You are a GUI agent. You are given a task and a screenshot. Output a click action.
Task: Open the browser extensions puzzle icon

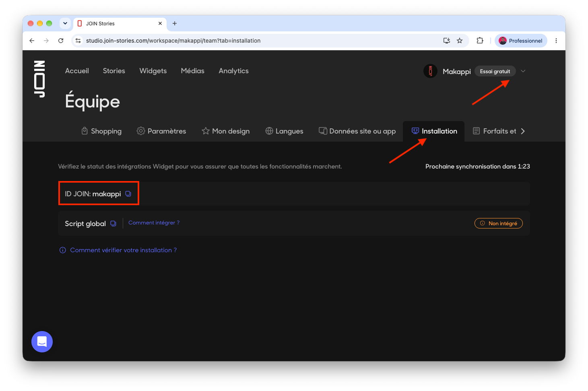click(x=480, y=41)
